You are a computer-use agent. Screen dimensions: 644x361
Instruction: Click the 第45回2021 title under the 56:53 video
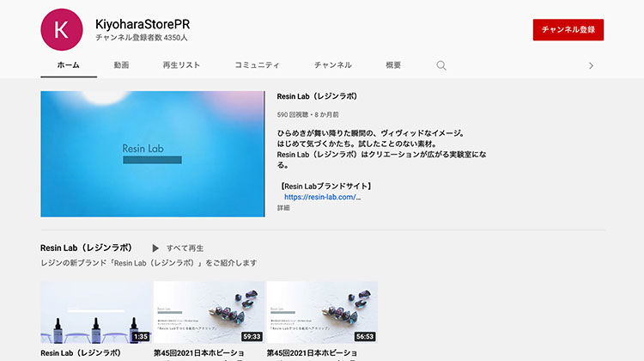tap(312, 352)
